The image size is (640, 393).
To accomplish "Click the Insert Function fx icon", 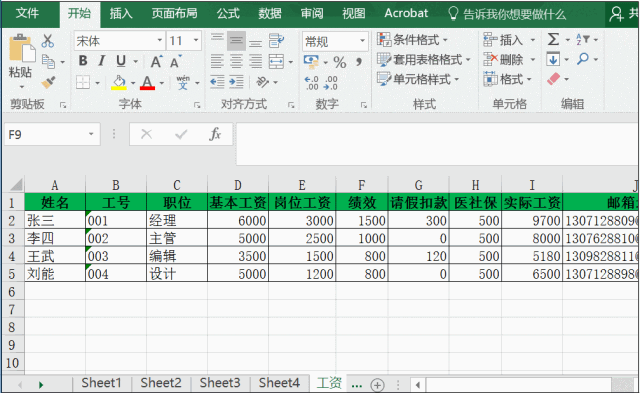I will pyautogui.click(x=215, y=134).
